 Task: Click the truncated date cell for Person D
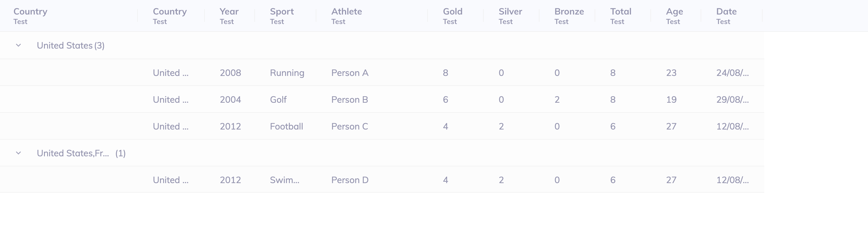[732, 180]
